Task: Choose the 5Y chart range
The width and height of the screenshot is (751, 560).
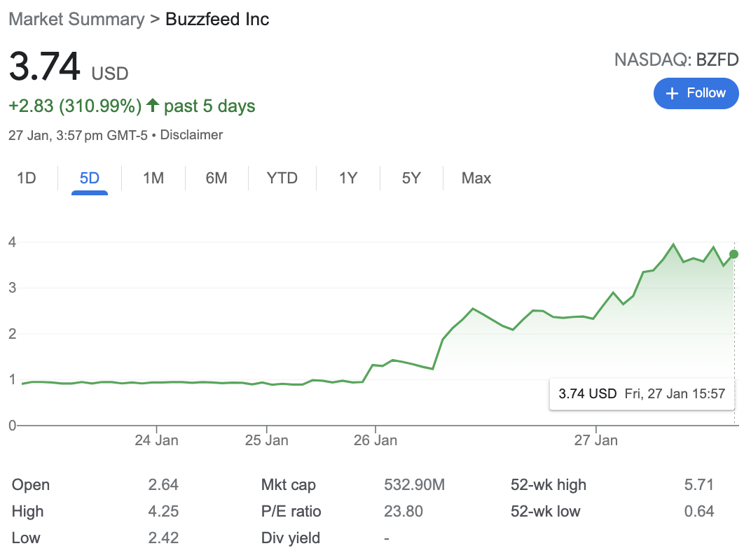Action: point(411,178)
